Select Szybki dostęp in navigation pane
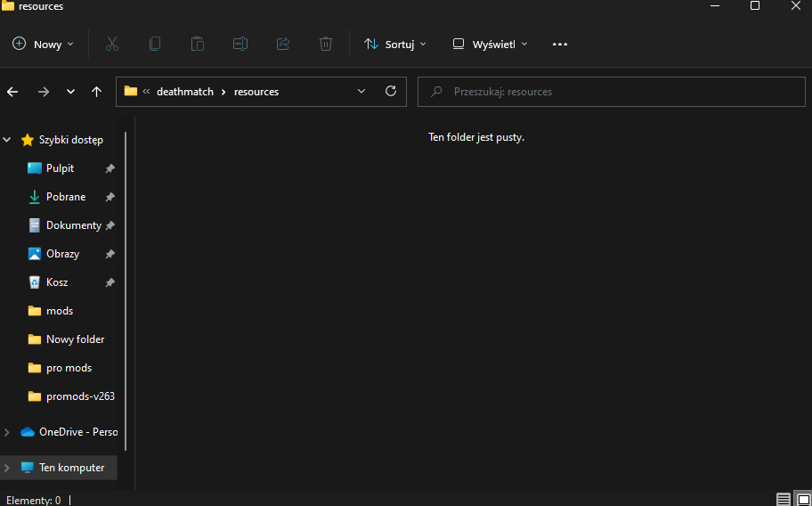This screenshot has width=812, height=506. 71,140
